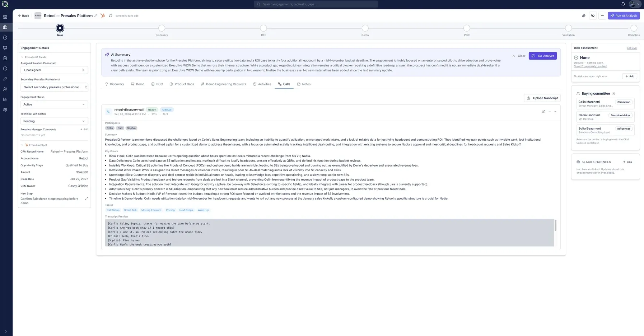Image resolution: width=644 pixels, height=336 pixels.
Task: Open the settings gear in left sidebar
Action: tap(5, 110)
